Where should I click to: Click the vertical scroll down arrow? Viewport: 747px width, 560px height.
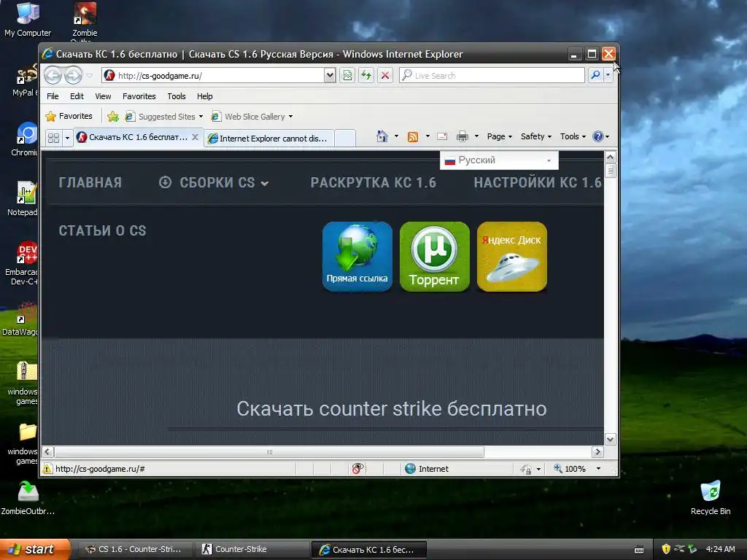(x=611, y=439)
